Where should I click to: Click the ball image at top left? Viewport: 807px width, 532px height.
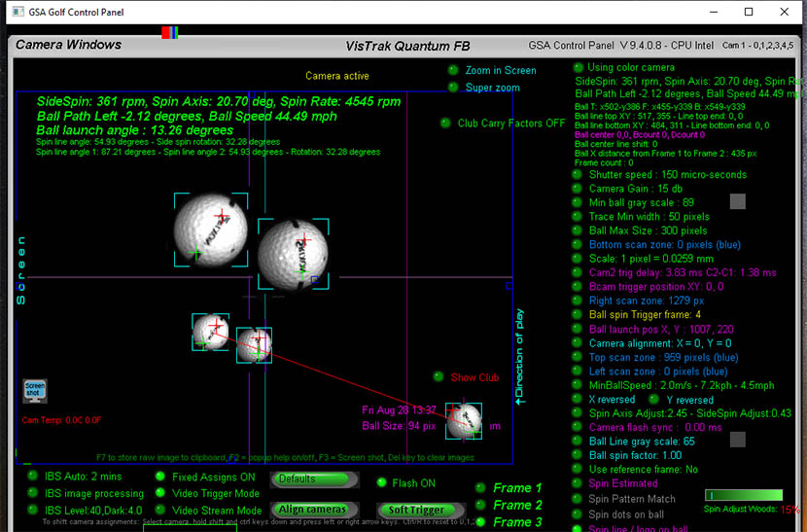click(210, 230)
